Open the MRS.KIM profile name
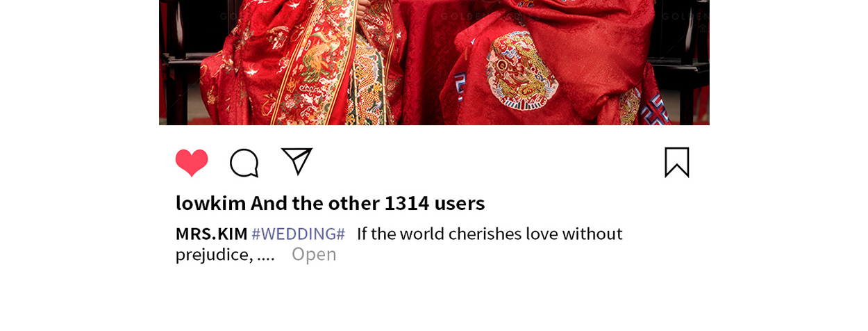This screenshot has height=331, width=868. [x=211, y=234]
